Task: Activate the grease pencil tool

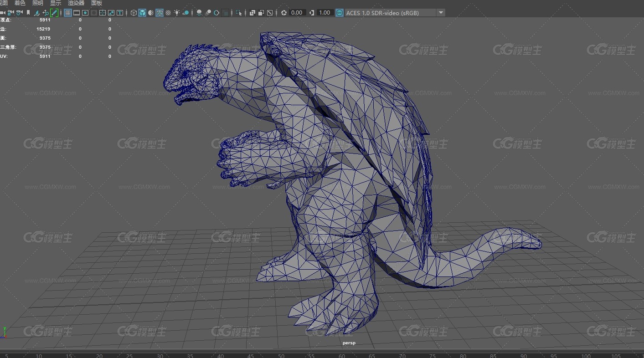Action: point(54,13)
